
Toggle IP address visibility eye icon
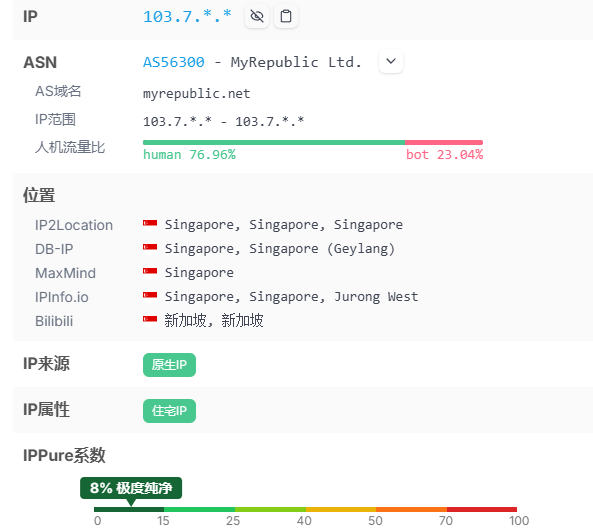pos(257,16)
